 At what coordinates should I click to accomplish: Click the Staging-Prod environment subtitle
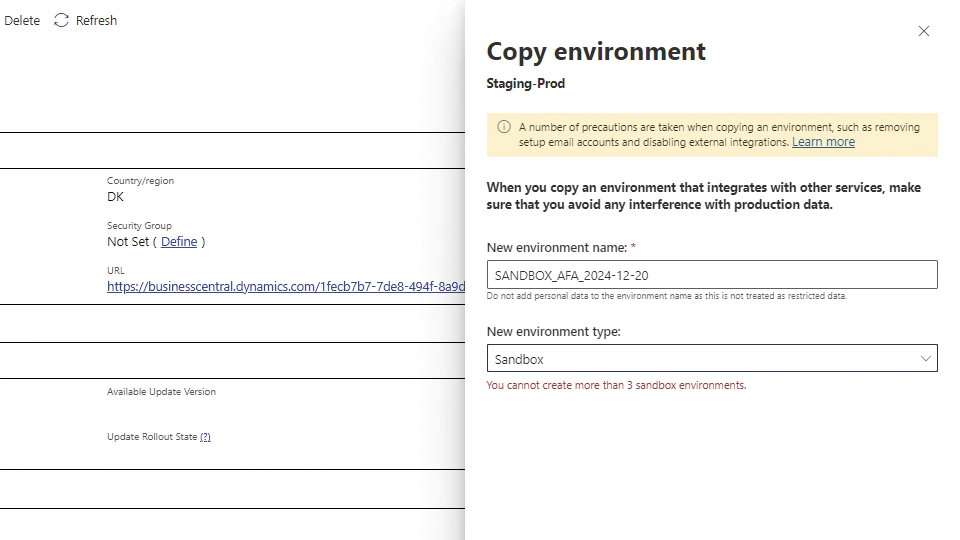click(x=525, y=83)
